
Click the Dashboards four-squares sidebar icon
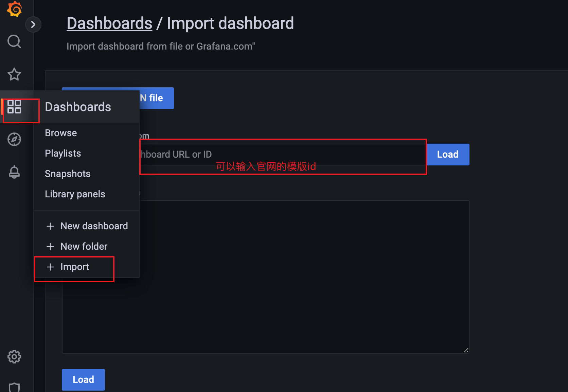click(x=14, y=107)
